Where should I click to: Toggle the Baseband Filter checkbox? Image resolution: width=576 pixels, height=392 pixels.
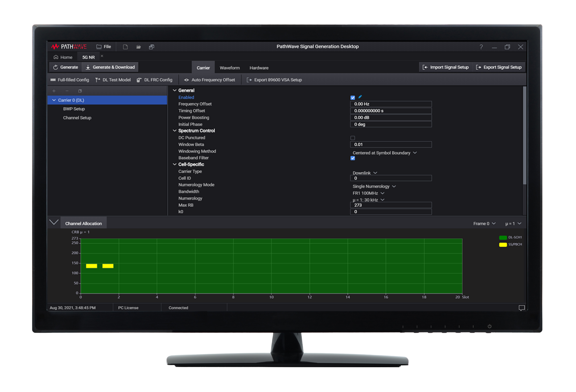click(x=353, y=158)
